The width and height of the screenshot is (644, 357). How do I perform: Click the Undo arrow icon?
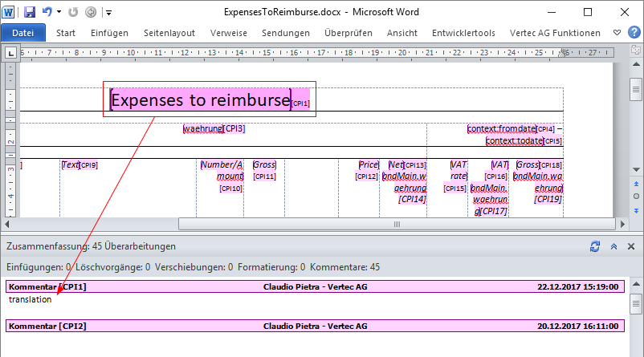(47, 13)
